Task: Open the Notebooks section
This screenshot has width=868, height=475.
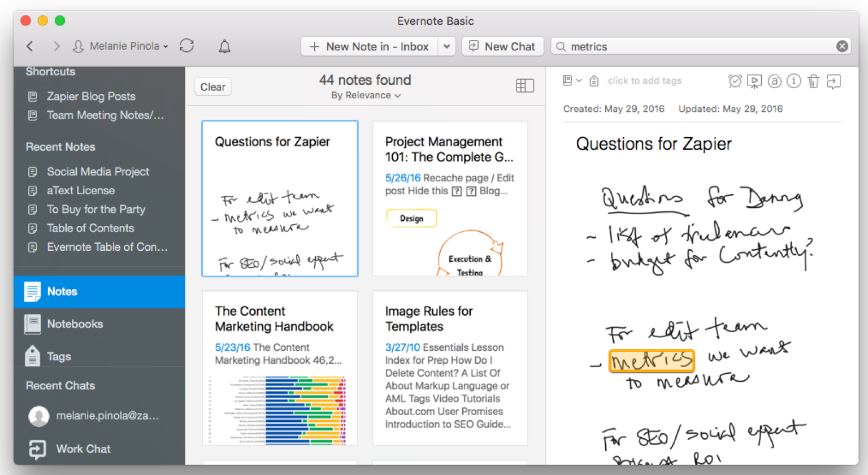Action: [x=75, y=324]
